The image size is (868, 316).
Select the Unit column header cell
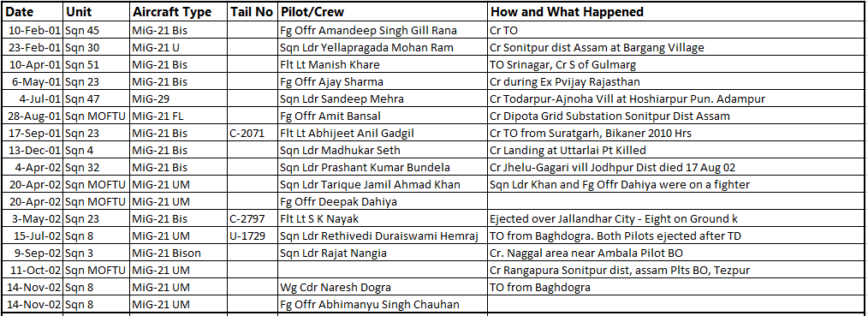coord(97,12)
